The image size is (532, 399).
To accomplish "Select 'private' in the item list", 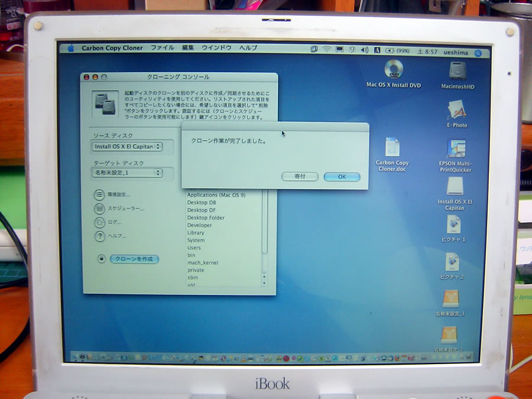I will [196, 270].
